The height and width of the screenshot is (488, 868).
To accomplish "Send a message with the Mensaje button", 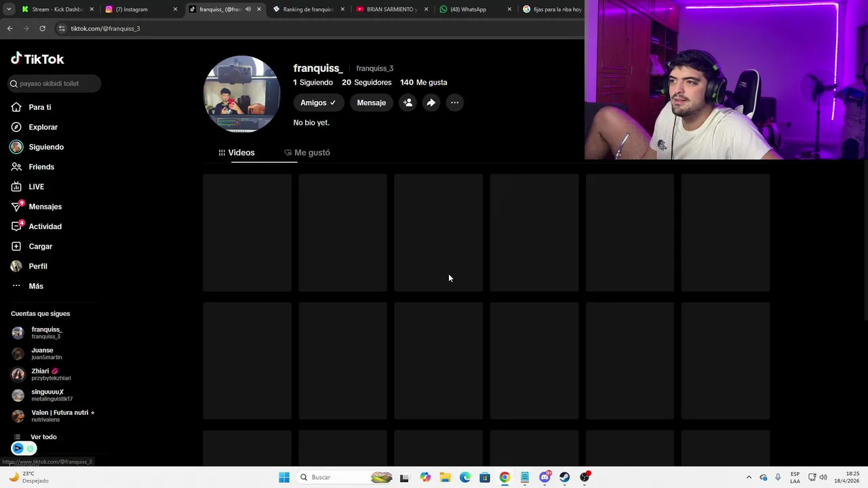I will pyautogui.click(x=372, y=102).
